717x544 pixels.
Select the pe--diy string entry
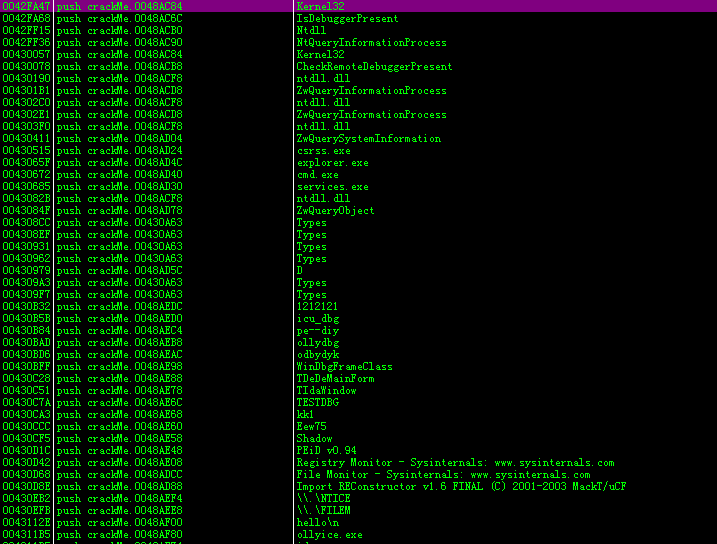point(318,331)
